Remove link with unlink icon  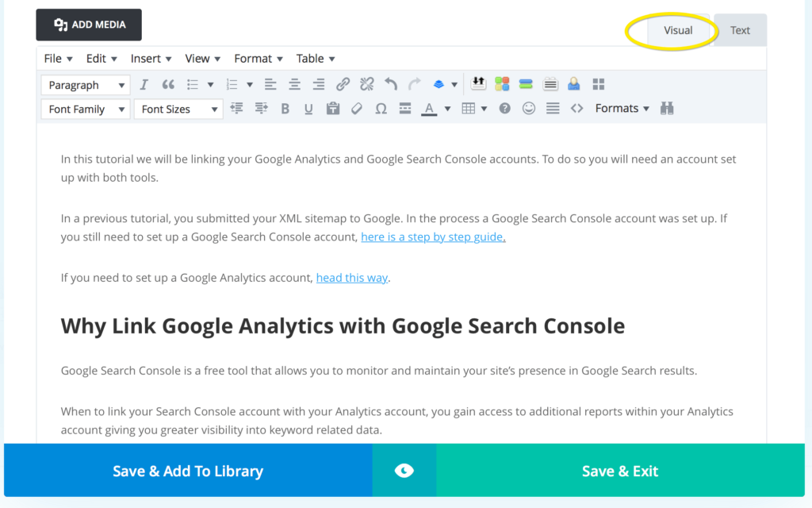(367, 84)
